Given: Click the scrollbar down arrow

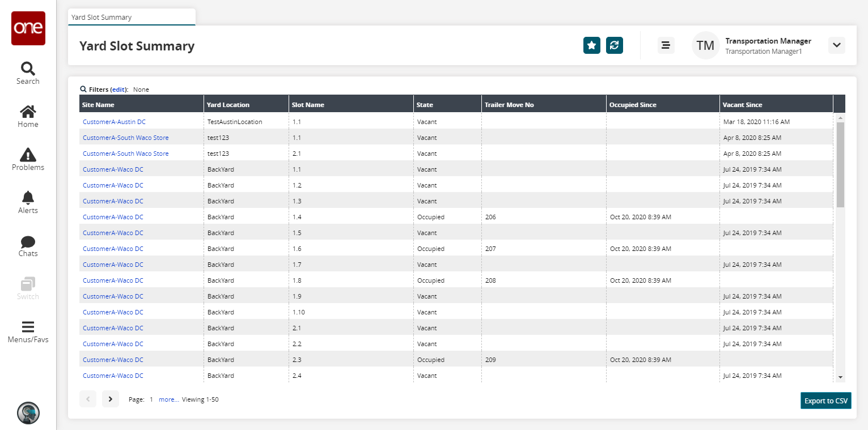Looking at the screenshot, I should coord(840,377).
